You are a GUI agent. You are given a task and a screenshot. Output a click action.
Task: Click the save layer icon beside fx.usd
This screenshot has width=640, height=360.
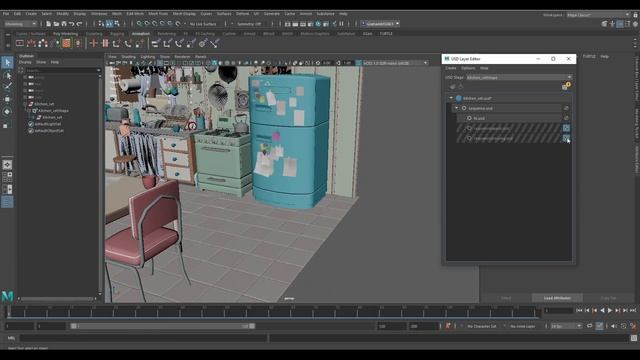tap(566, 118)
